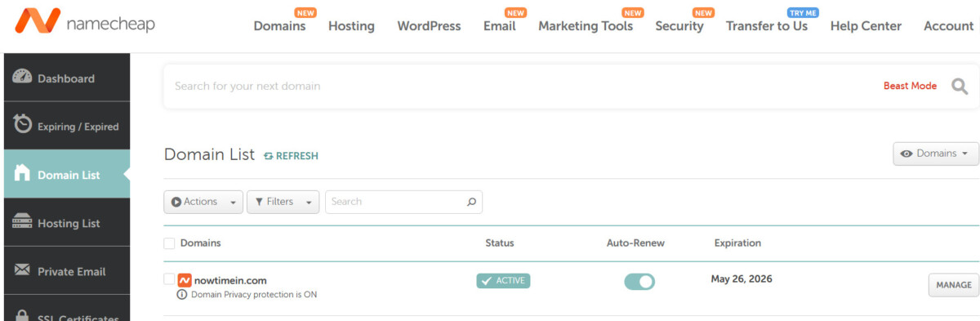Check the nowtimein.com row checkbox
This screenshot has width=980, height=321.
pos(169,279)
